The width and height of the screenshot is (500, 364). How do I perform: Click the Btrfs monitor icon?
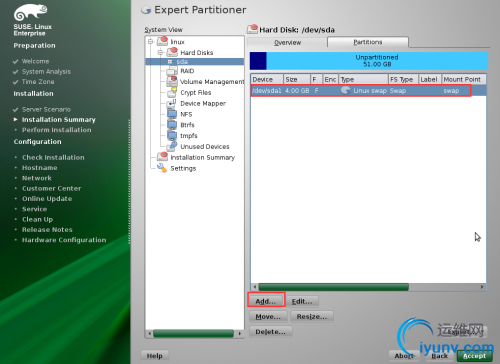172,125
